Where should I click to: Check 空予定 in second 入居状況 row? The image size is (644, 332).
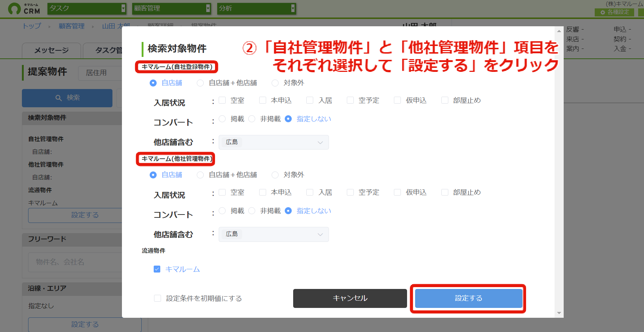pos(350,192)
